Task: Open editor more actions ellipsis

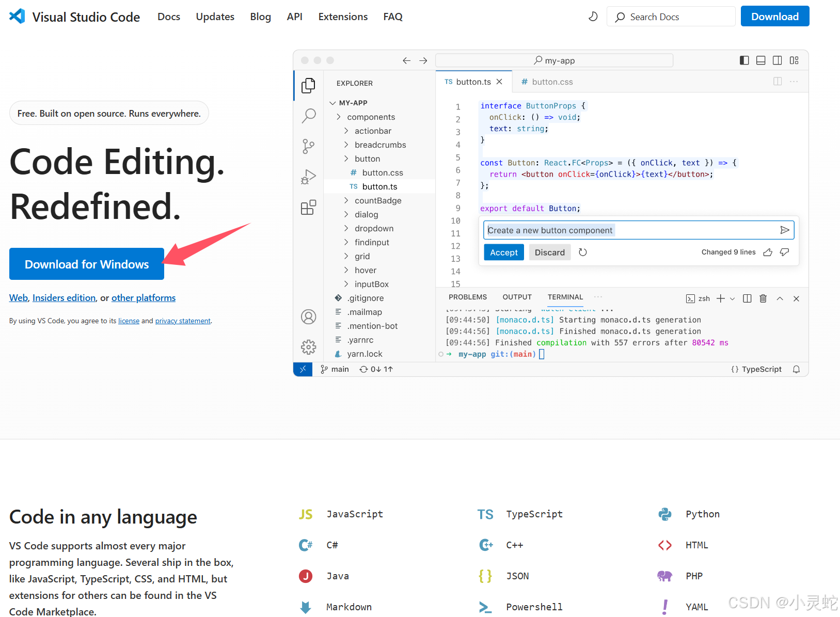Action: pos(794,82)
